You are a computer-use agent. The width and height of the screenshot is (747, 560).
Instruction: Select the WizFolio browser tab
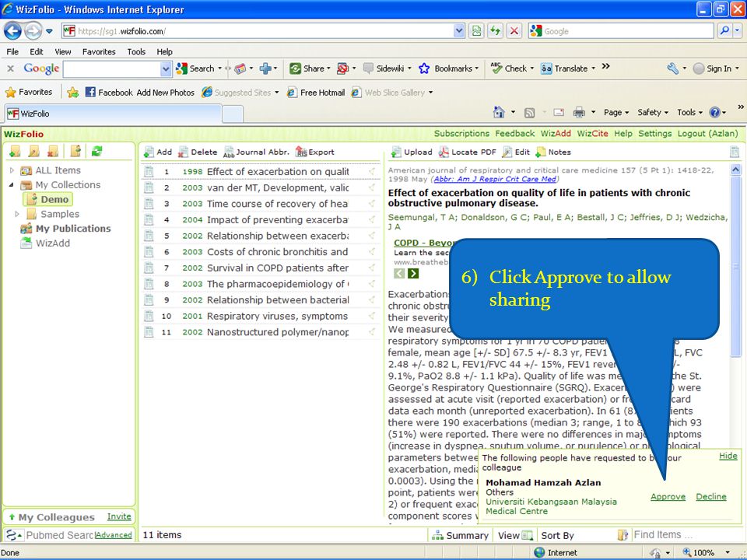click(x=113, y=114)
